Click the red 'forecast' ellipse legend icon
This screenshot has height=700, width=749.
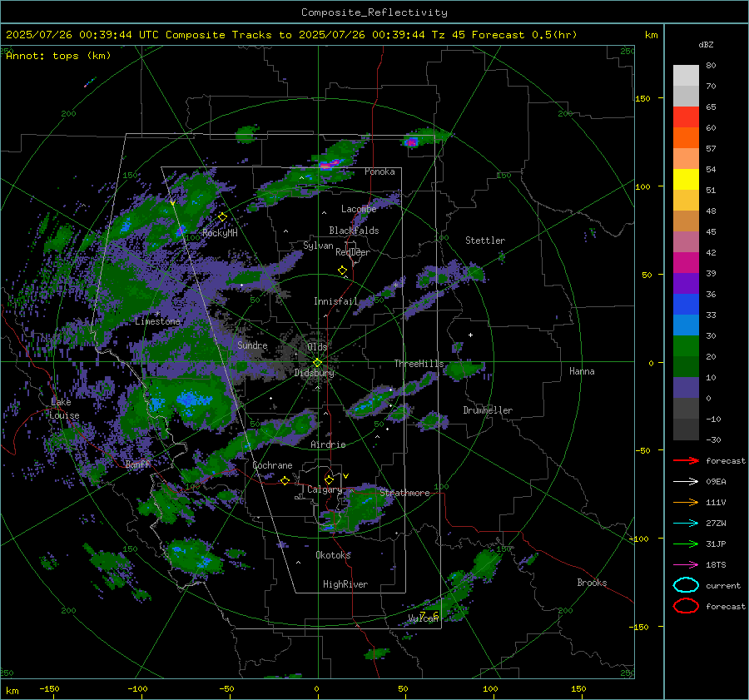click(686, 606)
